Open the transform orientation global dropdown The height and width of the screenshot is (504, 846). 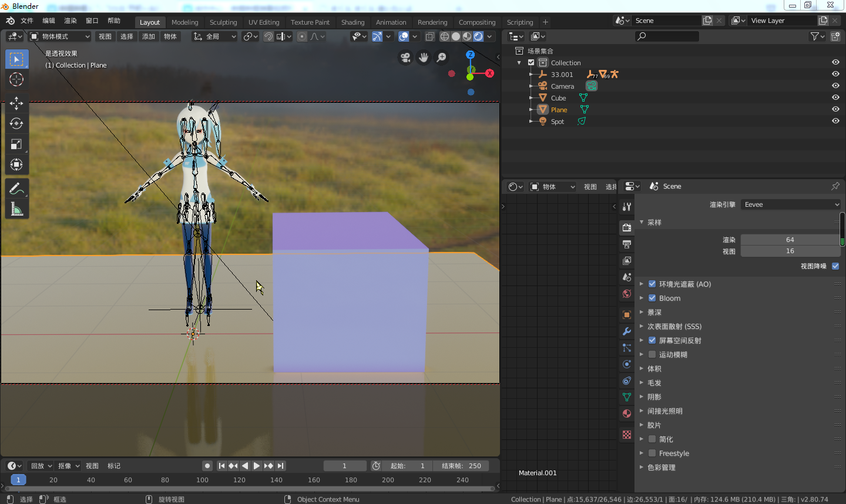(214, 36)
